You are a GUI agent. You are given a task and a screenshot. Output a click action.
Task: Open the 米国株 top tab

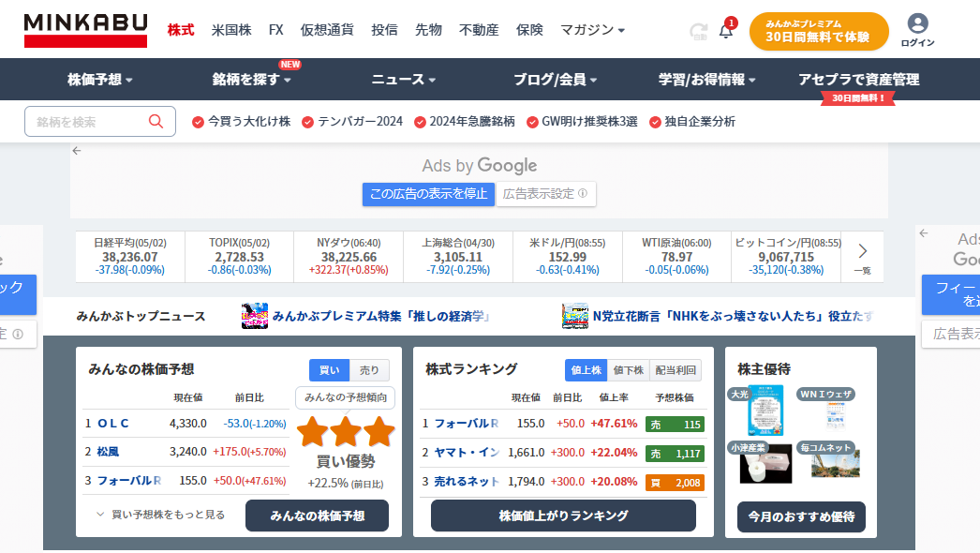click(x=231, y=30)
